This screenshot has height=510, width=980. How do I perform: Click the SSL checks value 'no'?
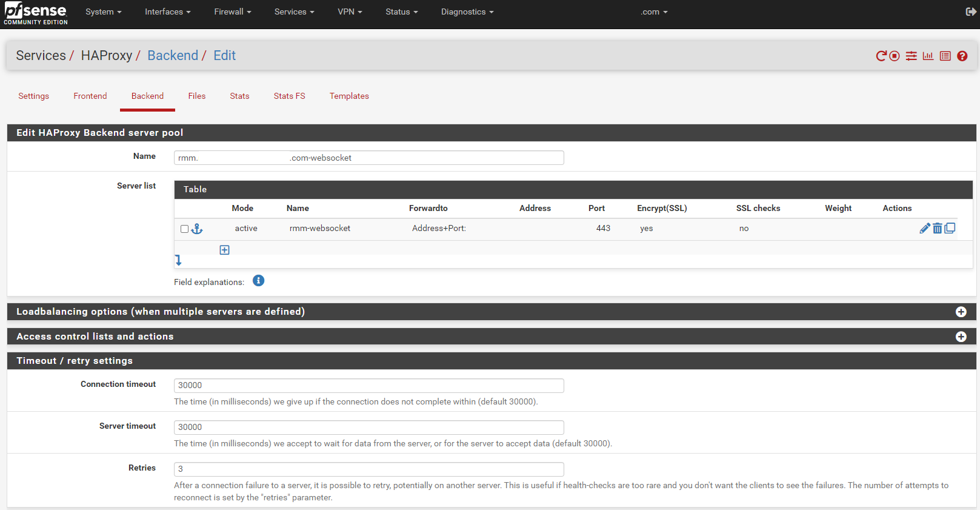click(744, 228)
